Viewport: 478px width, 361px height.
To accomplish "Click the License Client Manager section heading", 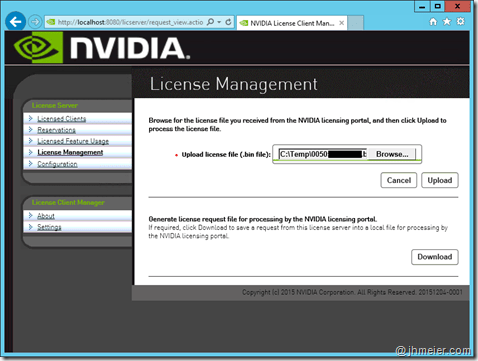I will pyautogui.click(x=68, y=202).
